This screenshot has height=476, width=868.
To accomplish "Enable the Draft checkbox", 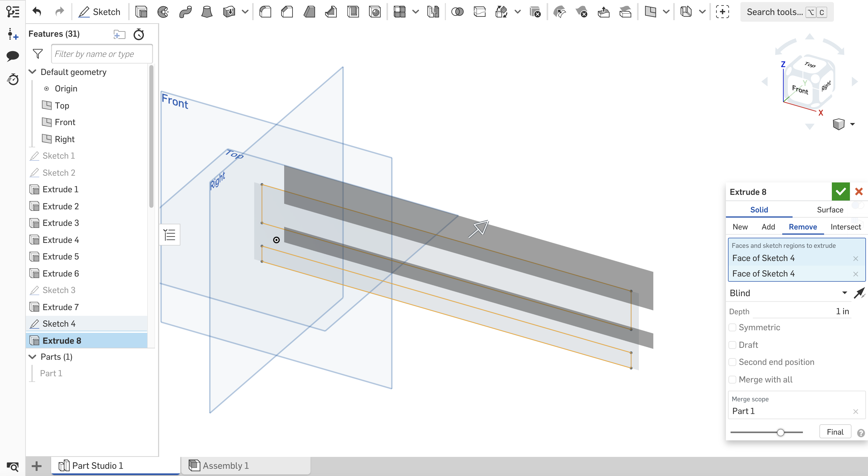I will (733, 344).
